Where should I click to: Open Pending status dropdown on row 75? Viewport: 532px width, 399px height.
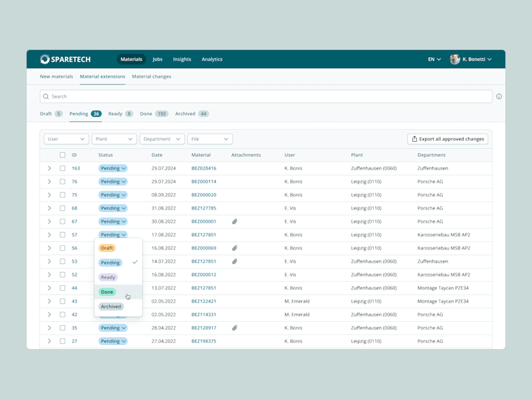tap(113, 195)
